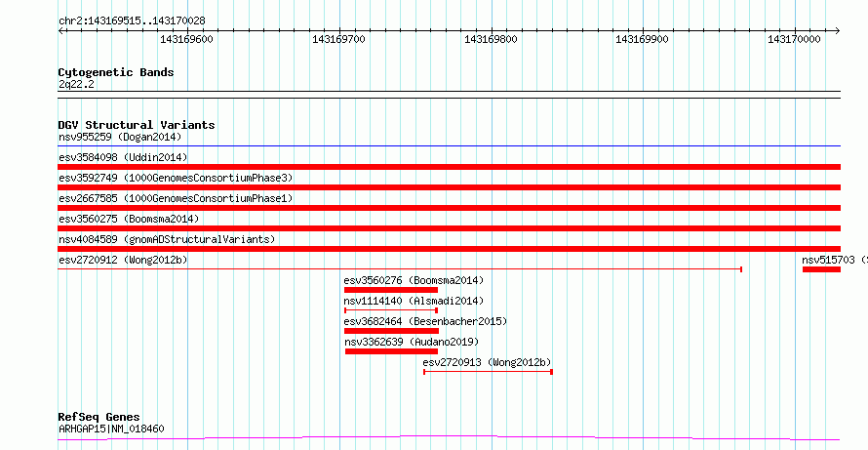
Task: Open esv3592749 (1000GenomesConsortiumPhase3) label
Action: click(x=176, y=178)
